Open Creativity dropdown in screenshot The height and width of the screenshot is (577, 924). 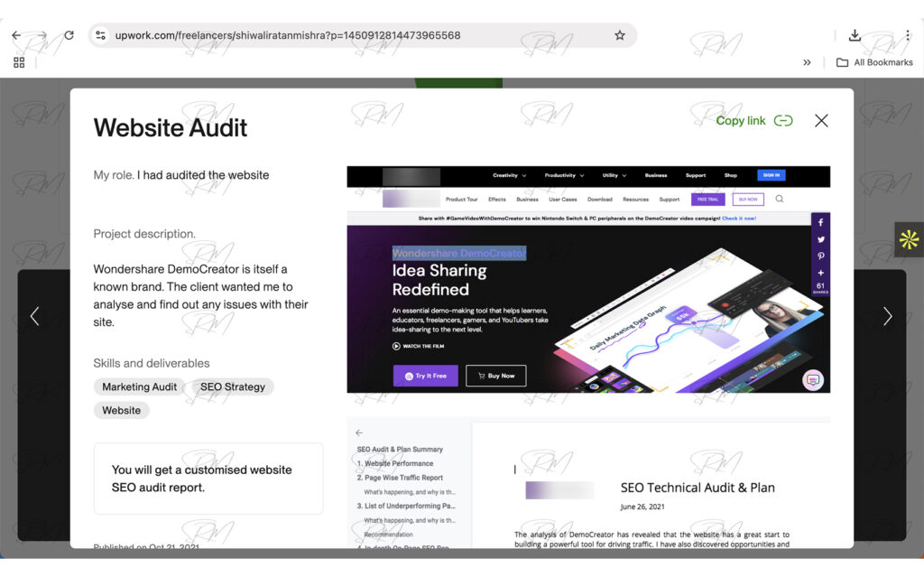point(509,175)
